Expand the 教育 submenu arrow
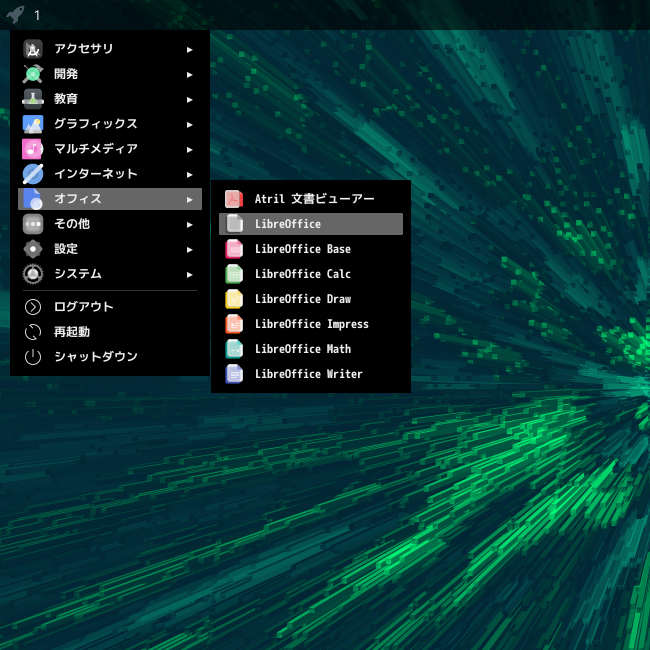The height and width of the screenshot is (650, 650). tap(189, 99)
